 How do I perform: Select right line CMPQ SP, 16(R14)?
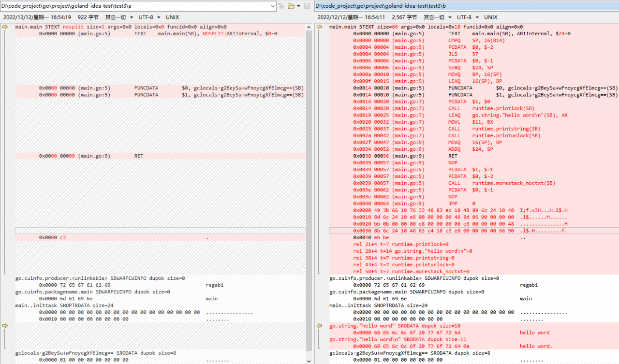(x=473, y=41)
